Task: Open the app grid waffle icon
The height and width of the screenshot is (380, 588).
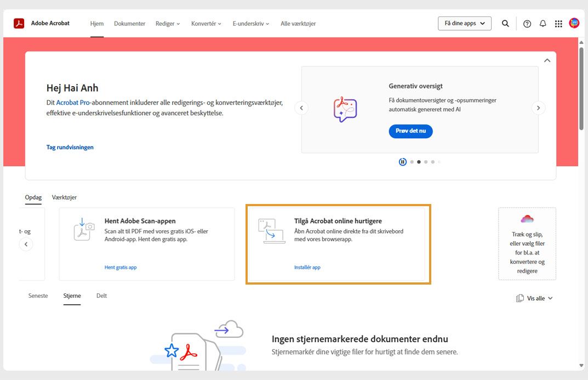Action: [558, 24]
